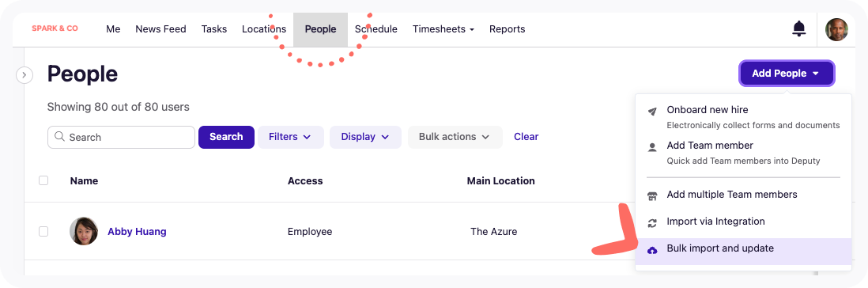
Task: Click the Spark & Co logo
Action: coord(55,28)
